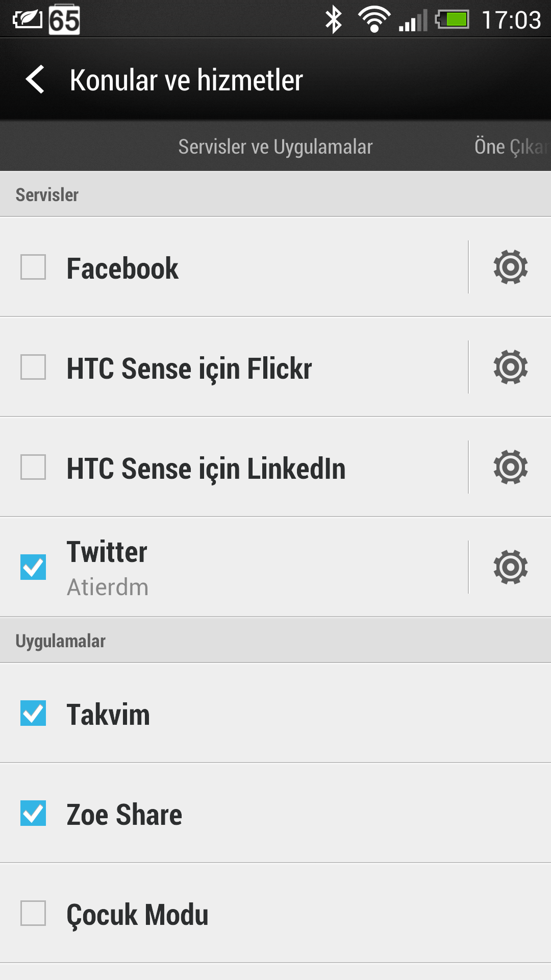Check the HTC Sense için Flickr box
Screen dimensions: 551x980
[x=33, y=367]
